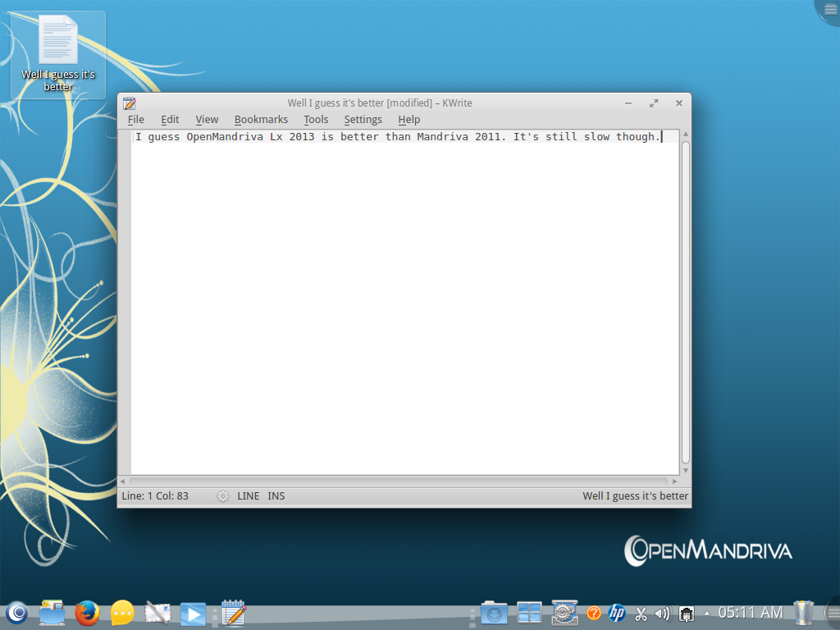Close the KWrite window

coord(678,103)
